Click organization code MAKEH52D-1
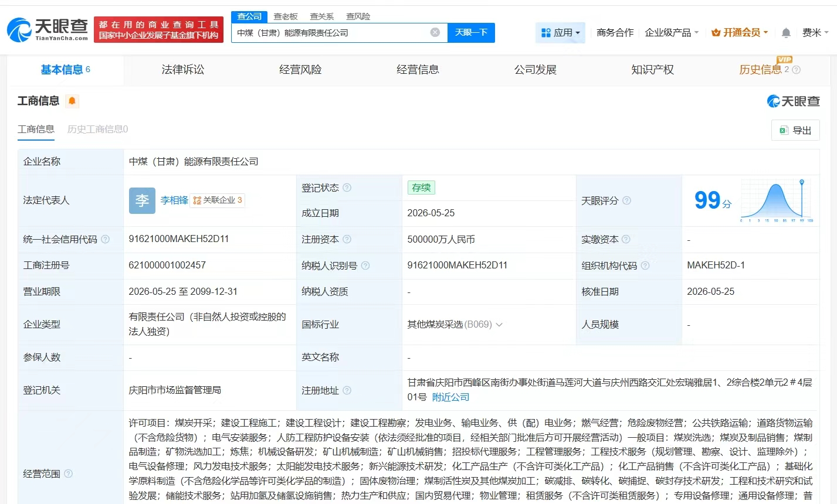837x504 pixels. point(716,265)
